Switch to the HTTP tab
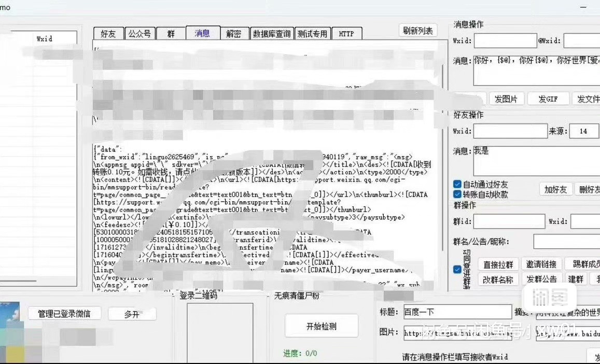The image size is (600, 364). [x=346, y=34]
